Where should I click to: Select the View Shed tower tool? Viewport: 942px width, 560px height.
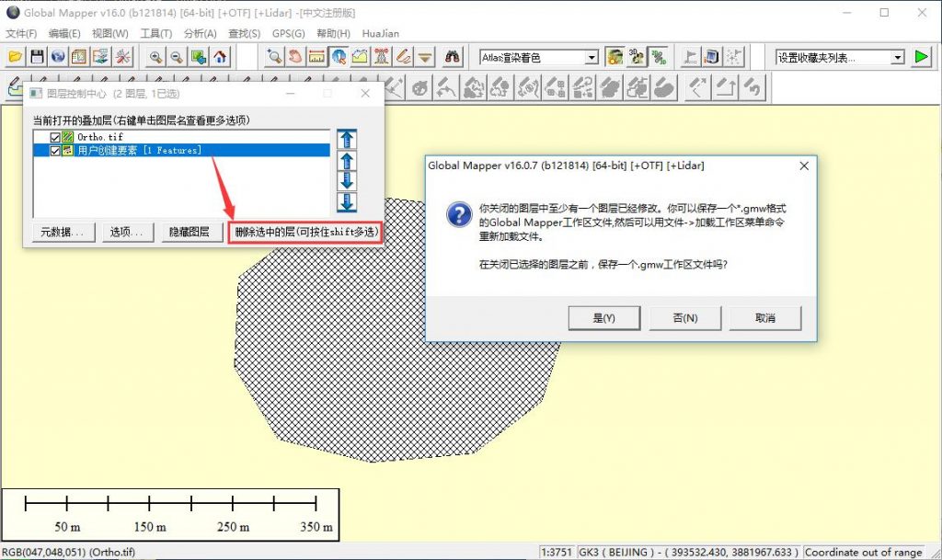point(382,57)
